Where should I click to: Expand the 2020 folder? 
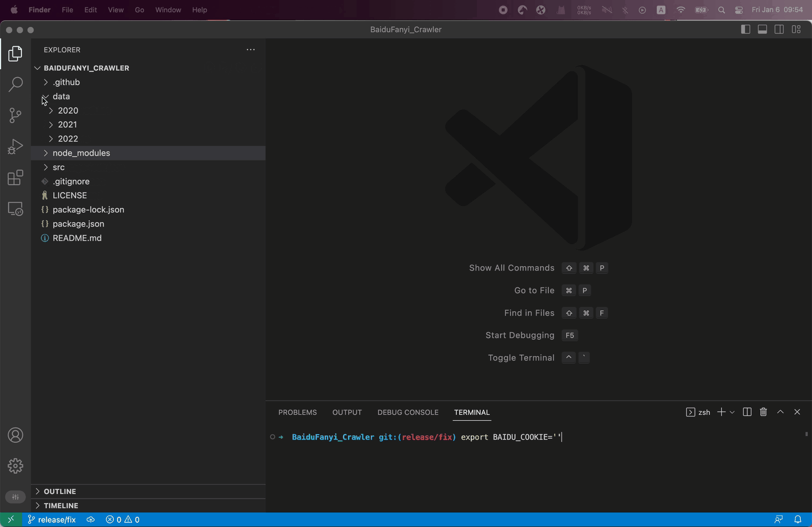point(148,111)
